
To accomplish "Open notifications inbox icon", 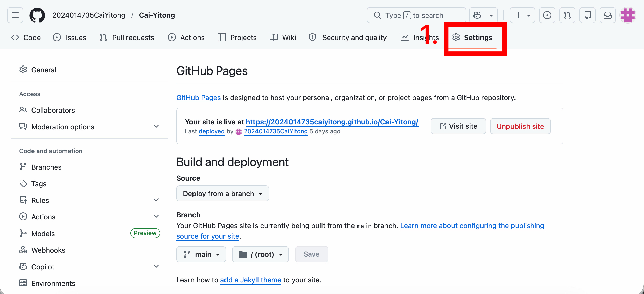I will click(x=608, y=15).
